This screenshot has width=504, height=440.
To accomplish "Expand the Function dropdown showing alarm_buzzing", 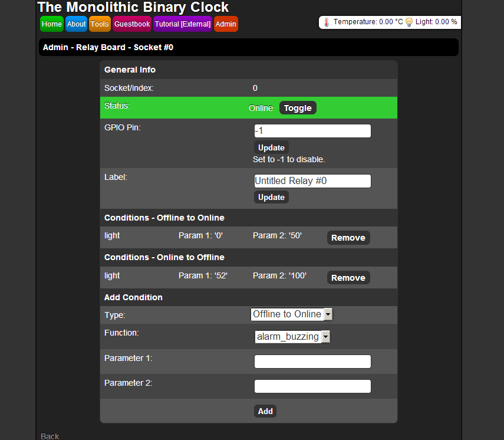I will point(292,337).
